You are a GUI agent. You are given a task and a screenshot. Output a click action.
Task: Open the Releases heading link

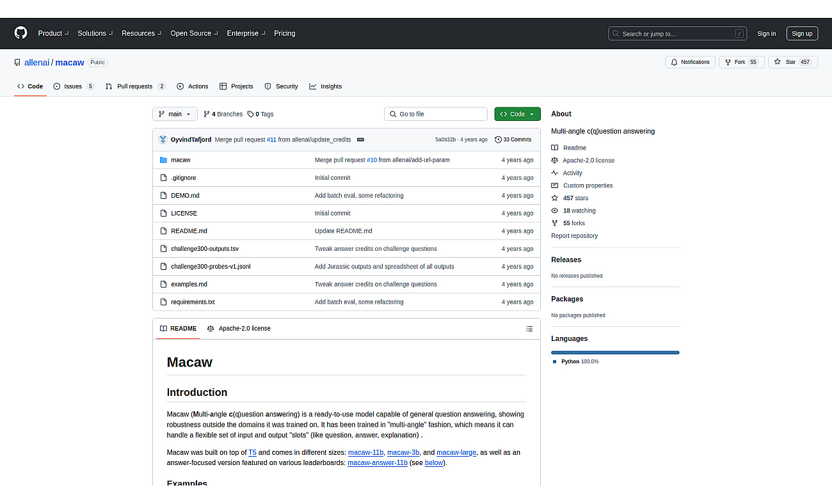[x=566, y=260]
